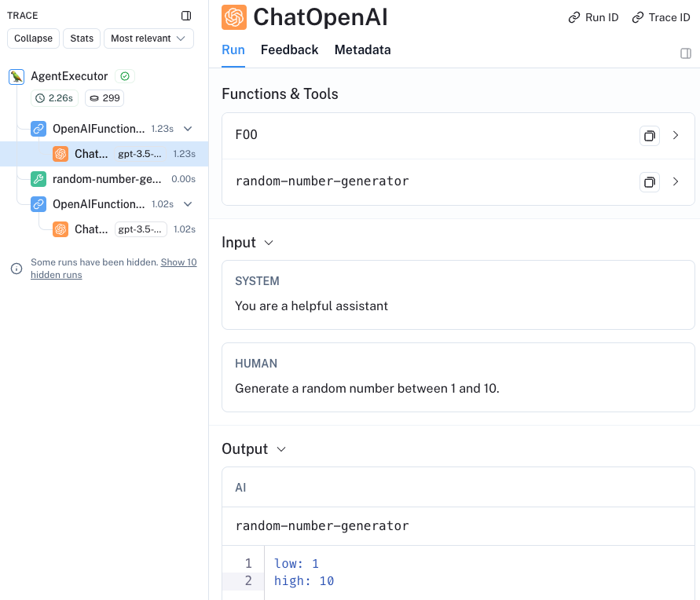Viewport: 700px width, 600px height.
Task: Collapse the Input section
Action: point(269,243)
